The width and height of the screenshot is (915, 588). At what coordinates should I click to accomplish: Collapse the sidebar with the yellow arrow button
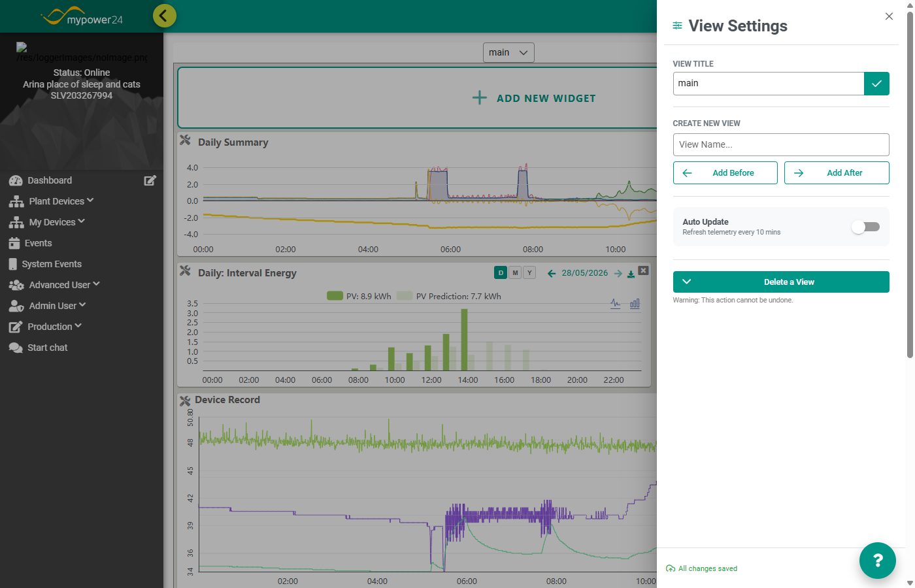click(x=165, y=16)
